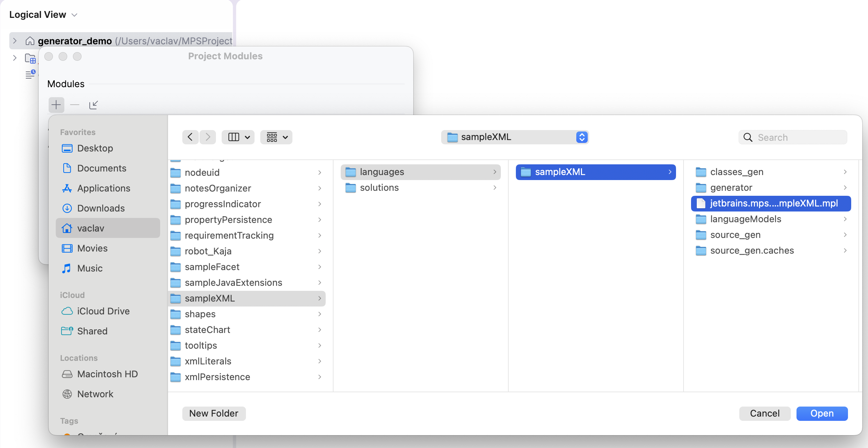
Task: Choose Macintosh HD under Locations
Action: click(107, 374)
